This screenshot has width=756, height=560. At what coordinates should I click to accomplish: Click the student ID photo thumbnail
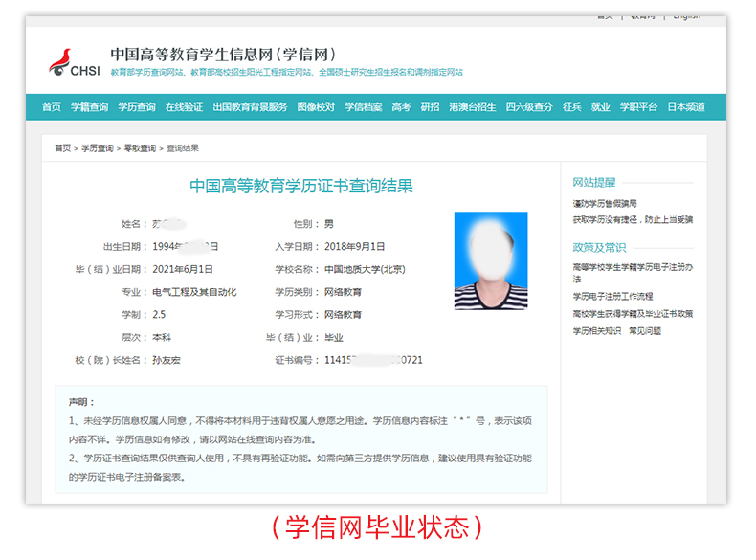pos(491,260)
